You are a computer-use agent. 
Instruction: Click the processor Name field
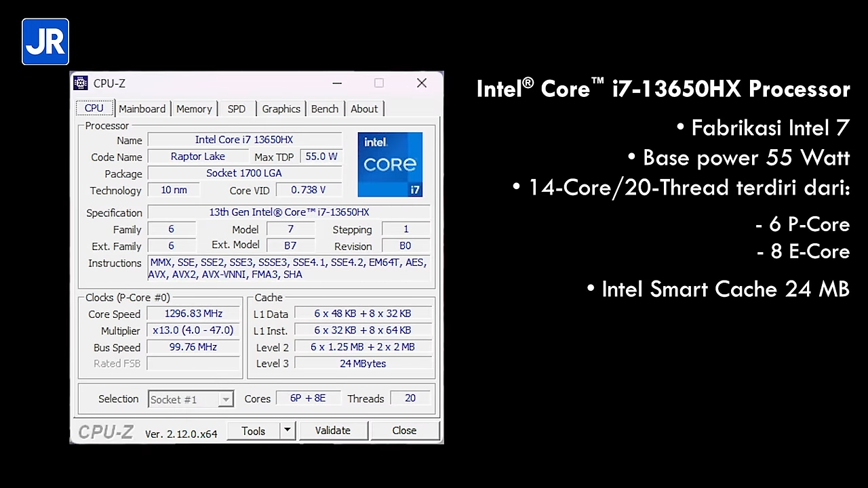[x=244, y=140]
